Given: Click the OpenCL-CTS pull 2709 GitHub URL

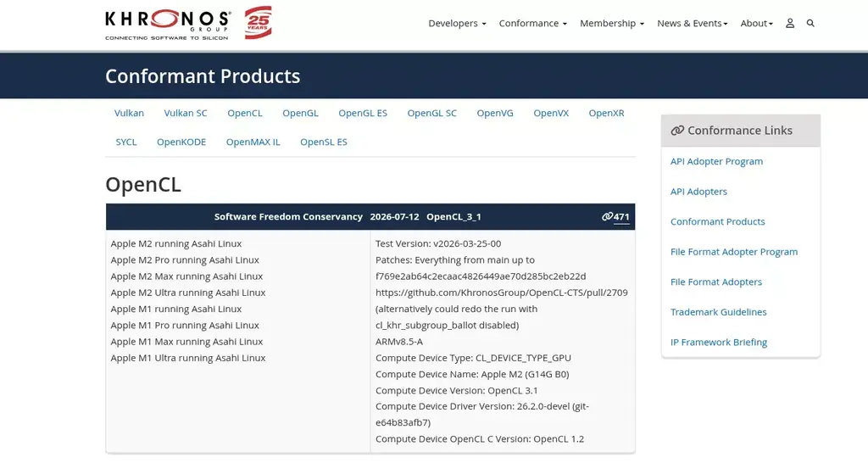Looking at the screenshot, I should (x=502, y=293).
